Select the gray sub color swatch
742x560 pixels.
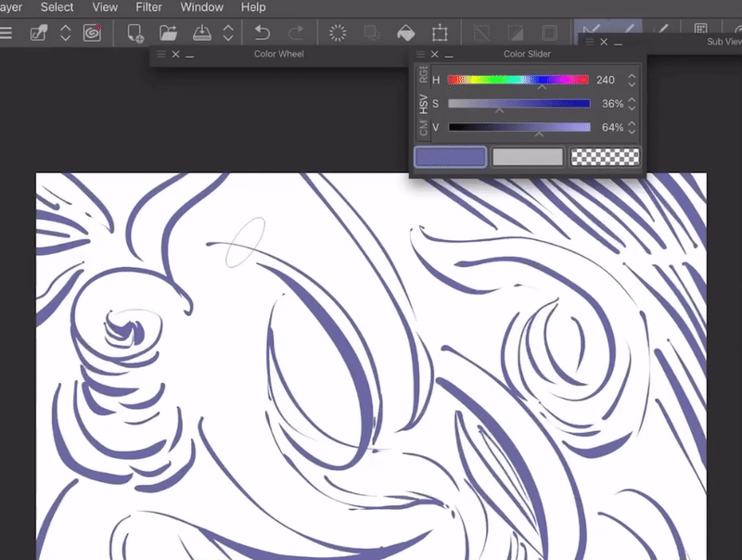point(528,157)
